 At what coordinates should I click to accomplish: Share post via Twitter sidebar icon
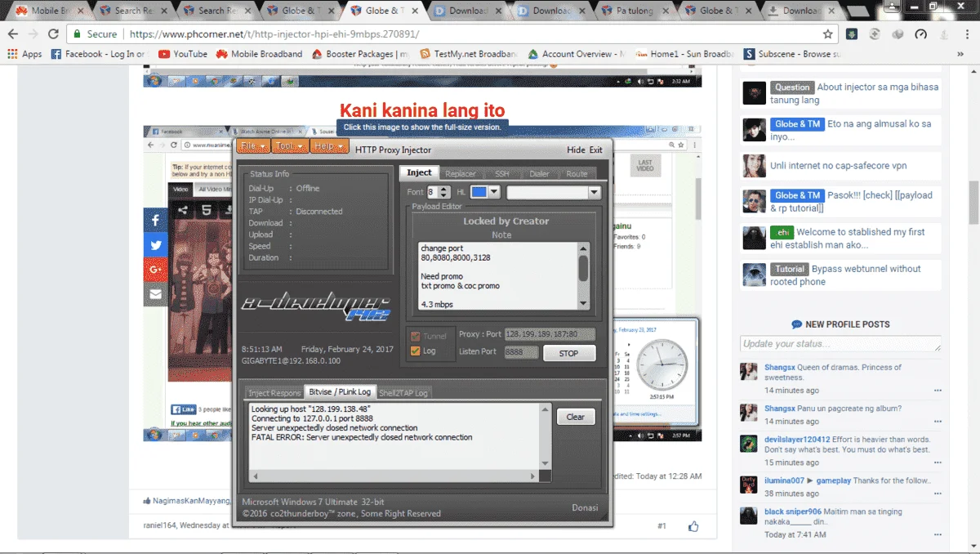pyautogui.click(x=156, y=245)
